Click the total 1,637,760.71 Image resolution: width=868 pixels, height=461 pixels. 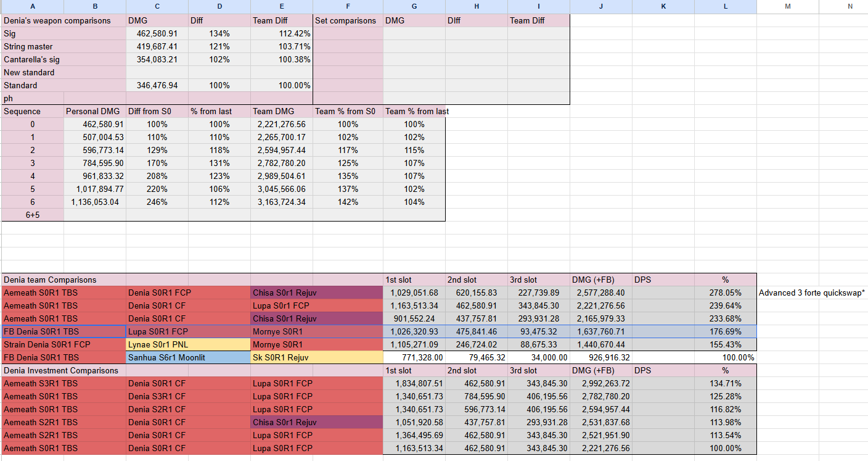pyautogui.click(x=601, y=331)
